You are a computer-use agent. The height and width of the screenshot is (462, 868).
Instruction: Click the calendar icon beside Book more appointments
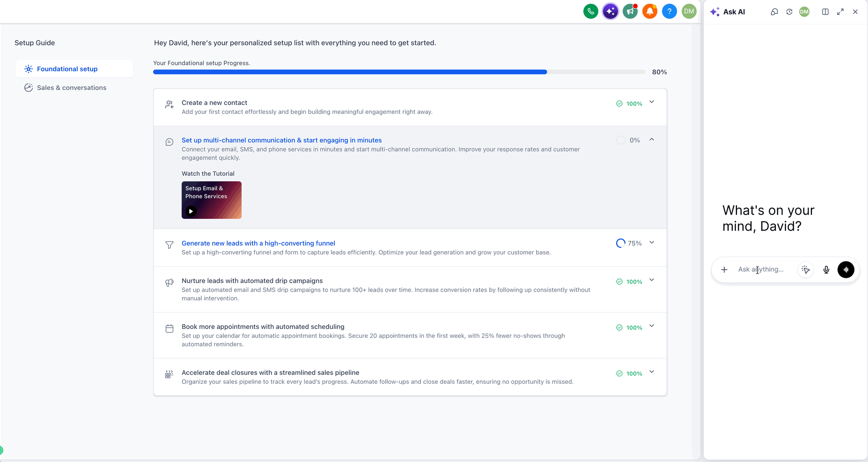[x=169, y=329]
